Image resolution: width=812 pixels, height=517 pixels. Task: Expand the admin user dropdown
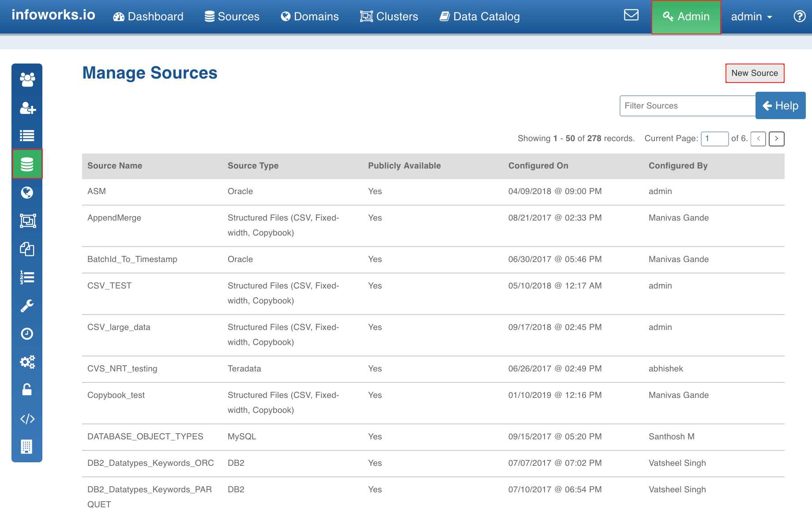click(x=752, y=16)
